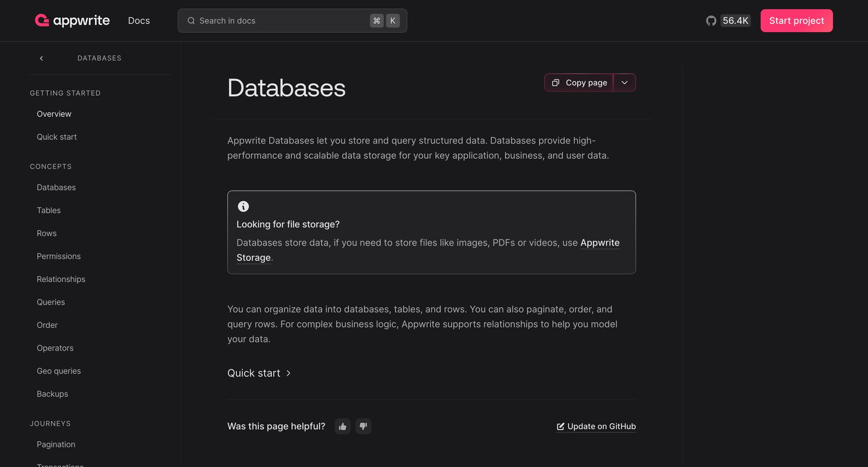Click the JOURNEYS section label

tap(50, 423)
